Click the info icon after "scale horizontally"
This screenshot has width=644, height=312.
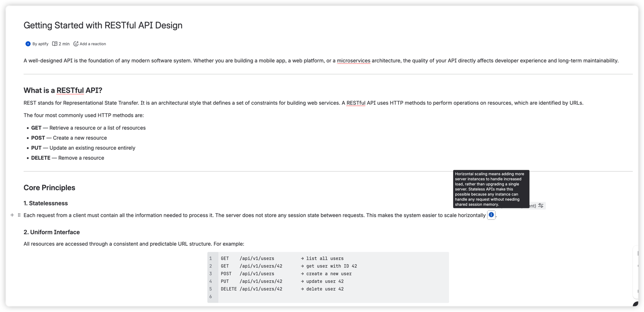click(x=491, y=215)
